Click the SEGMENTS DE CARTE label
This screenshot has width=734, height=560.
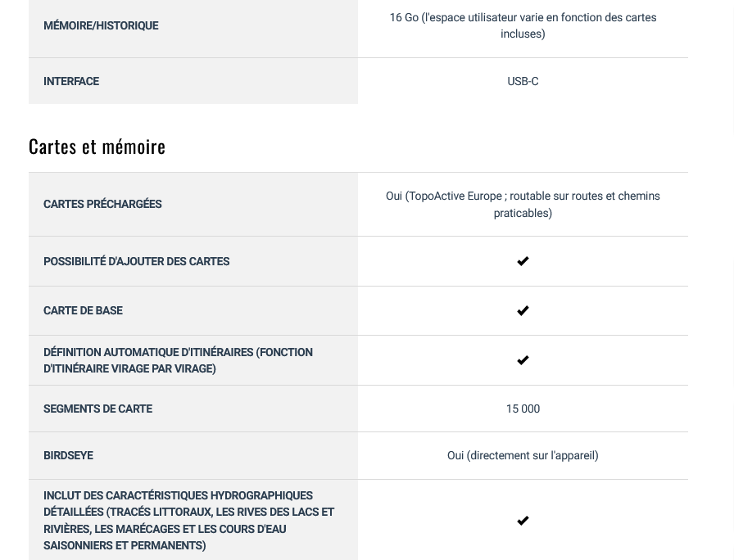pos(97,409)
